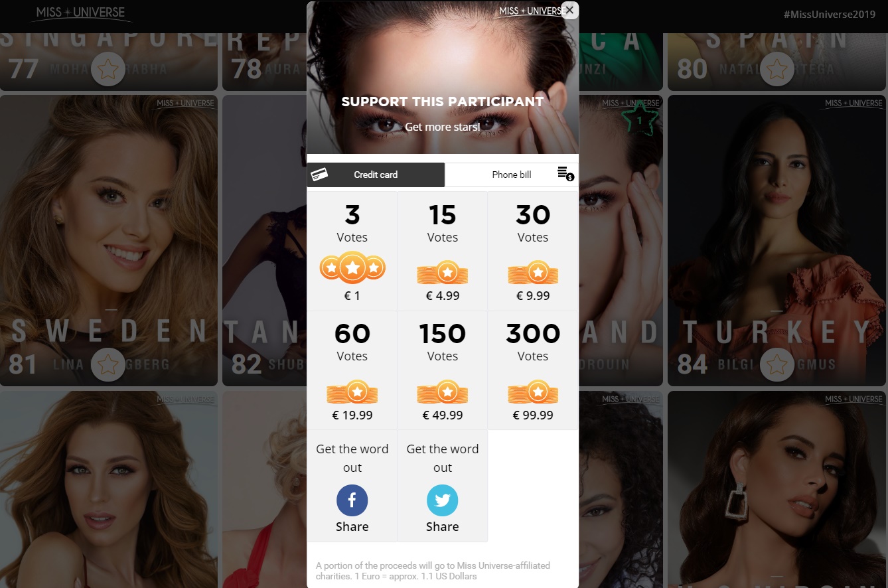This screenshot has width=888, height=588.
Task: Share on Facebook icon
Action: coord(352,500)
